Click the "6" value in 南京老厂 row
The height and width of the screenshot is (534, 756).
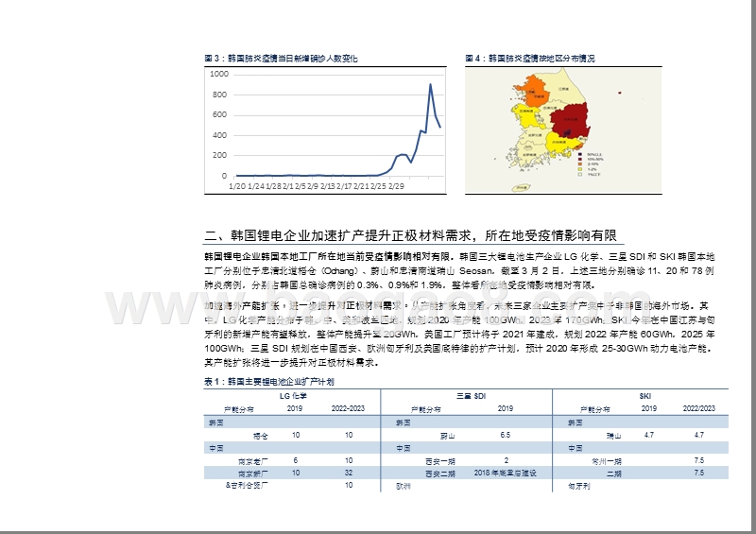(296, 460)
